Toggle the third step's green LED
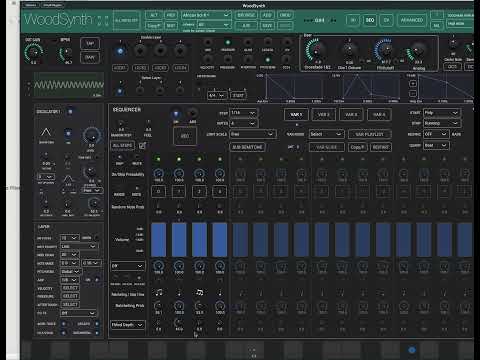This screenshot has width=480, height=360. pos(199,159)
